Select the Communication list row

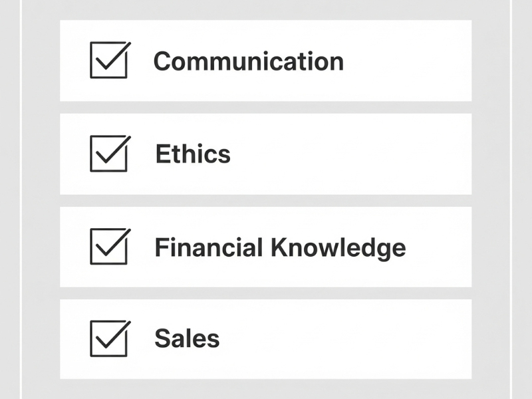[x=266, y=61]
